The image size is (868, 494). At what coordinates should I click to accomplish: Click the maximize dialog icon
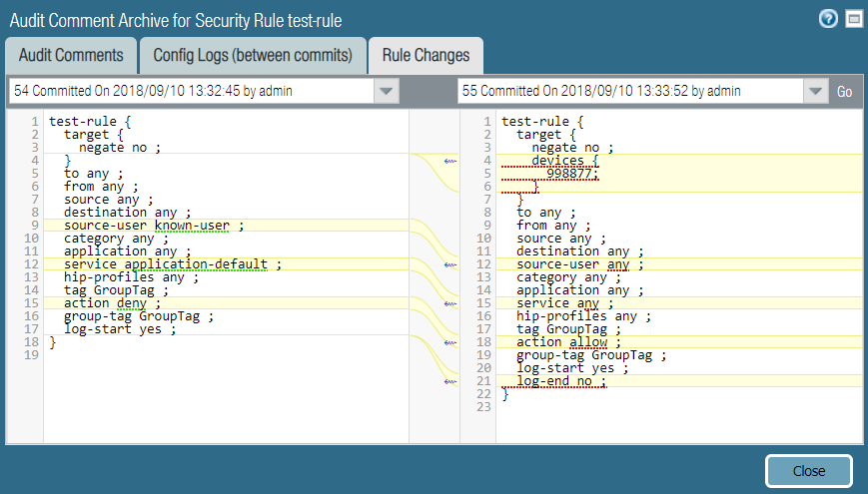853,19
